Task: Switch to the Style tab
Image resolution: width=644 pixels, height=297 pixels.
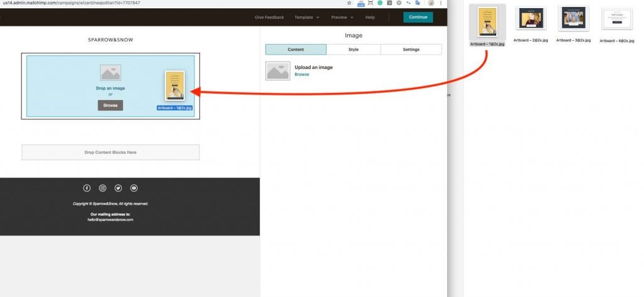Action: tap(353, 49)
